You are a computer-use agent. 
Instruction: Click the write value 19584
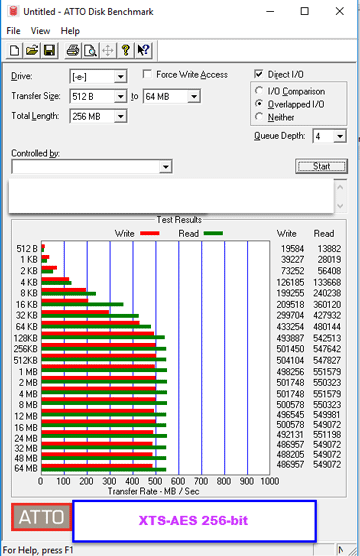click(x=292, y=249)
